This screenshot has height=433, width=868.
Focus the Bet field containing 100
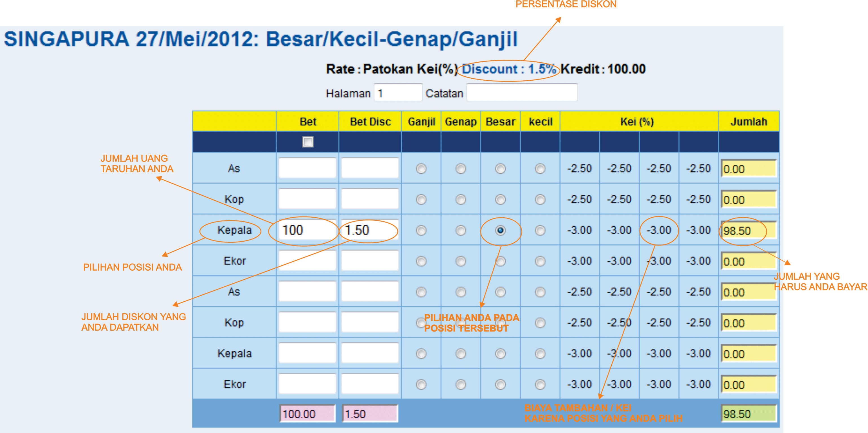coord(307,230)
